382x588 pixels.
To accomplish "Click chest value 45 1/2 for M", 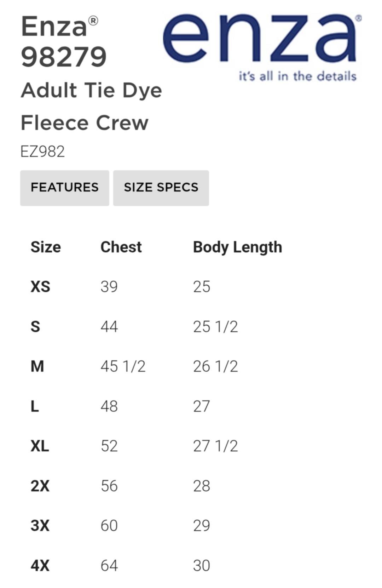I will (123, 366).
